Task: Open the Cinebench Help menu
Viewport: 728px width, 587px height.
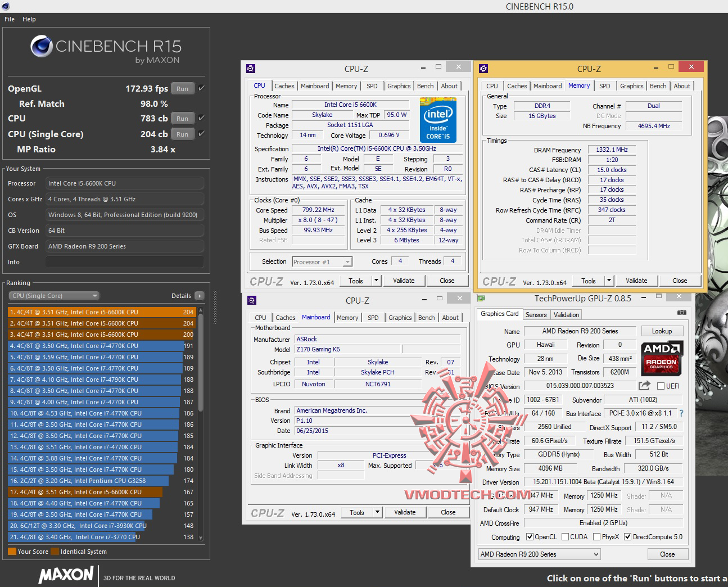Action: [x=29, y=19]
